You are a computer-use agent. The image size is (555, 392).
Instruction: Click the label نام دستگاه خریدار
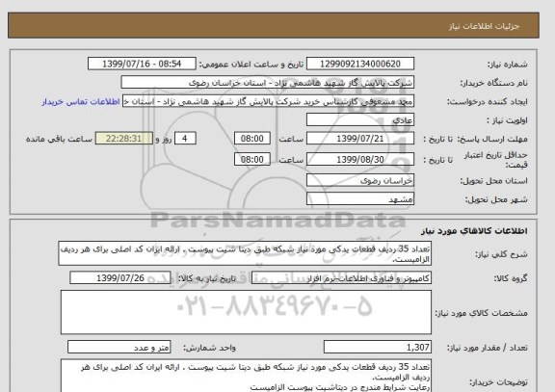(493, 83)
